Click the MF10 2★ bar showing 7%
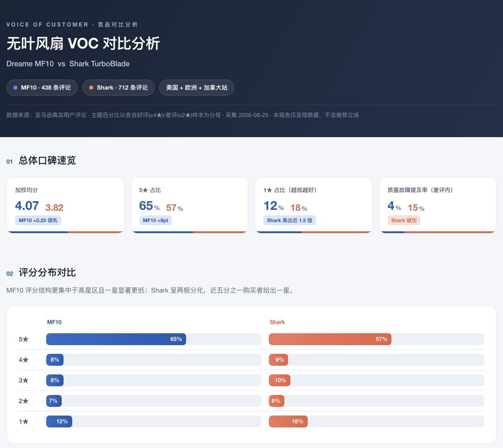 point(54,401)
